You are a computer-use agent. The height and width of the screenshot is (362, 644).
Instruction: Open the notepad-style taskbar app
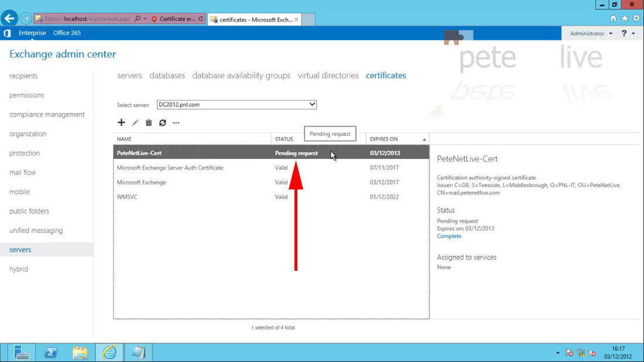(138, 353)
